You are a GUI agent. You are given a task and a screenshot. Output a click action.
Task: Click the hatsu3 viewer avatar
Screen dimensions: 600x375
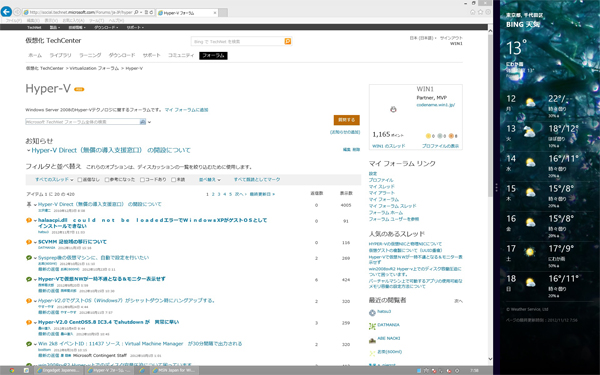[x=372, y=313]
